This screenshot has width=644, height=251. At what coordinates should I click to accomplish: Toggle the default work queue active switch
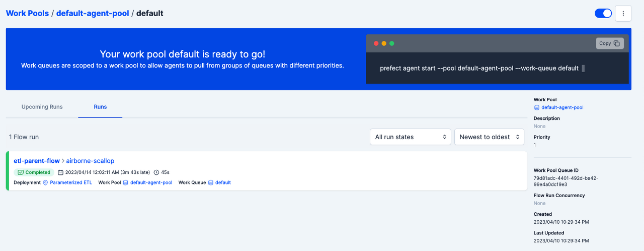click(603, 13)
